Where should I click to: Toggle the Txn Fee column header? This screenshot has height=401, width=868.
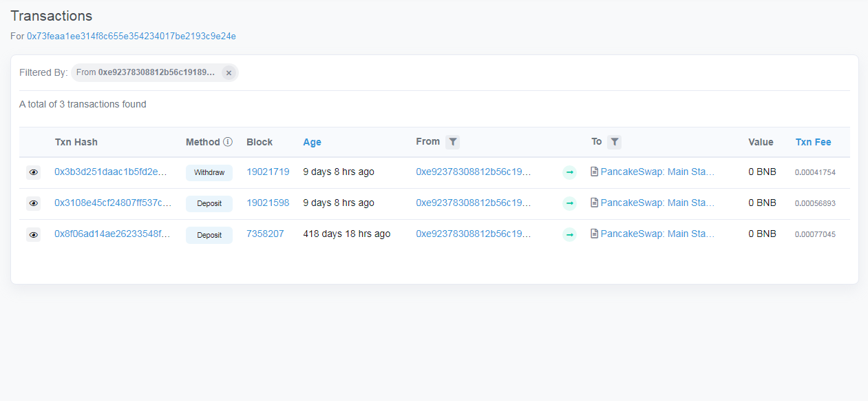click(x=813, y=142)
